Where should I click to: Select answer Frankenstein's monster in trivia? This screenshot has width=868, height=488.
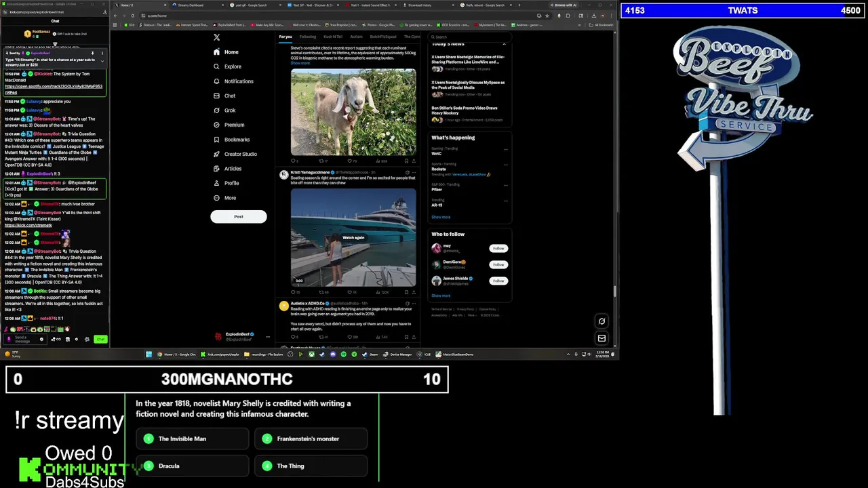point(311,439)
